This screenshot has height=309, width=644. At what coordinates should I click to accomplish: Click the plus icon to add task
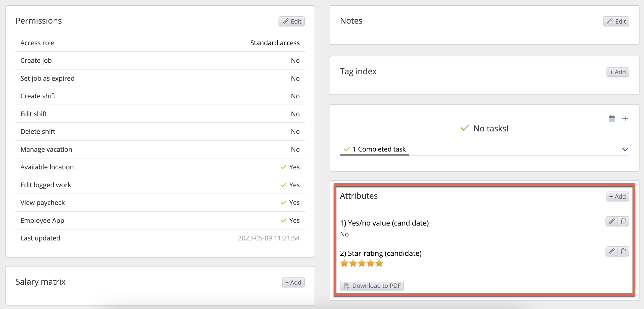click(x=625, y=118)
